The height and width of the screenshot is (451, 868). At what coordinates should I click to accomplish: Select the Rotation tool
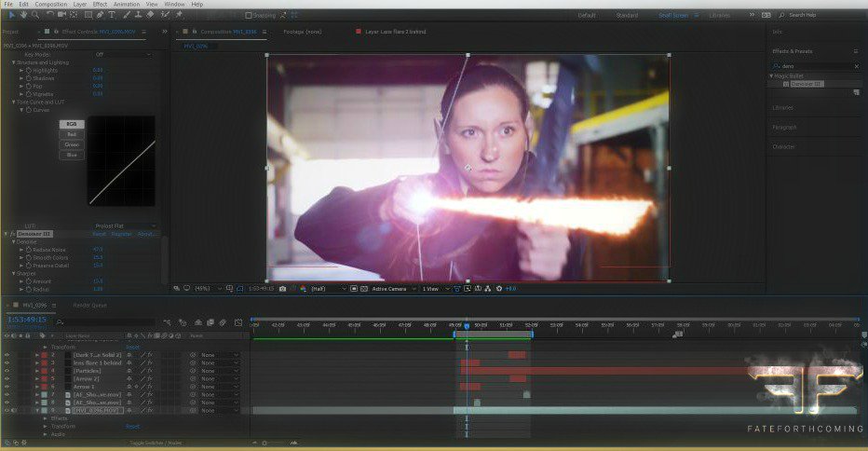pos(50,15)
